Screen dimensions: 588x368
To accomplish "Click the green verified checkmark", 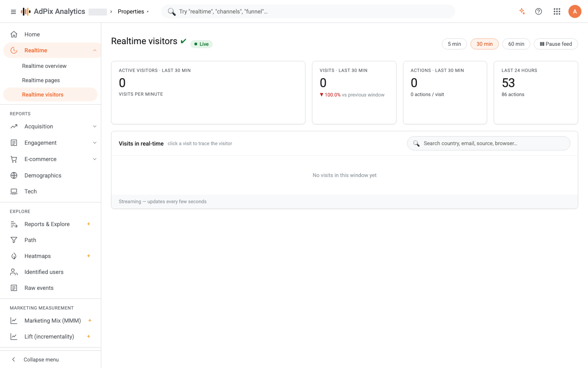I will [x=183, y=41].
